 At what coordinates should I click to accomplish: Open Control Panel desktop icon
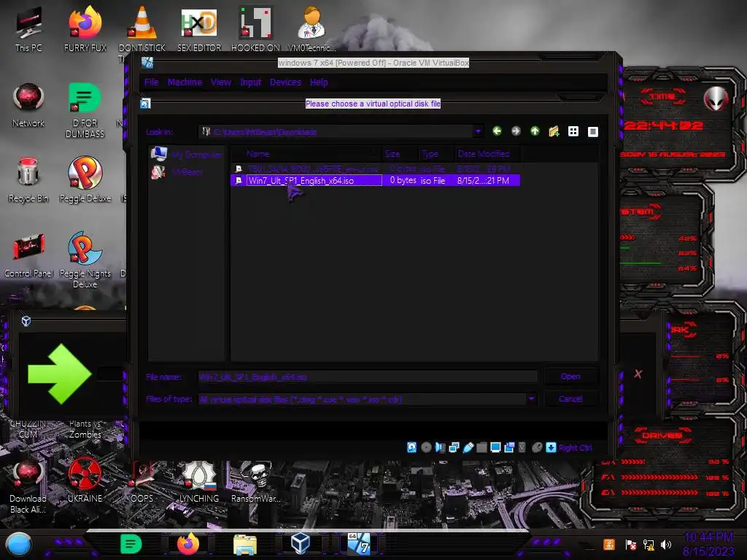click(x=28, y=255)
